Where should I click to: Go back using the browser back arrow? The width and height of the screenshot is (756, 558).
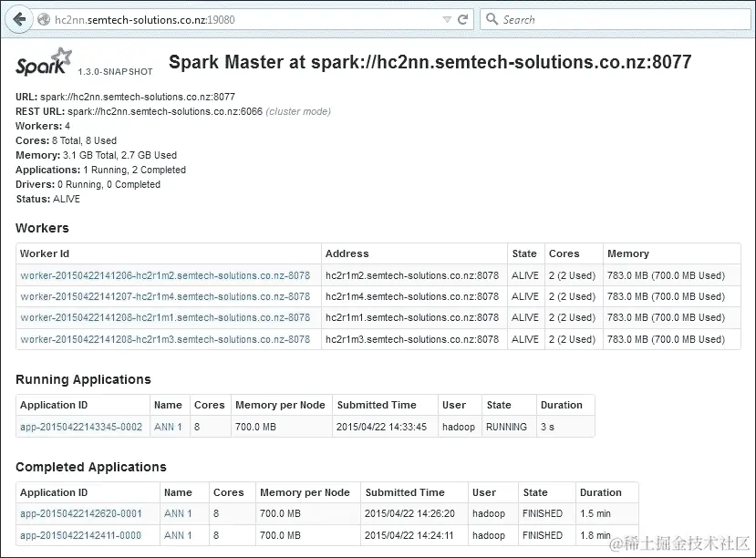pyautogui.click(x=19, y=19)
